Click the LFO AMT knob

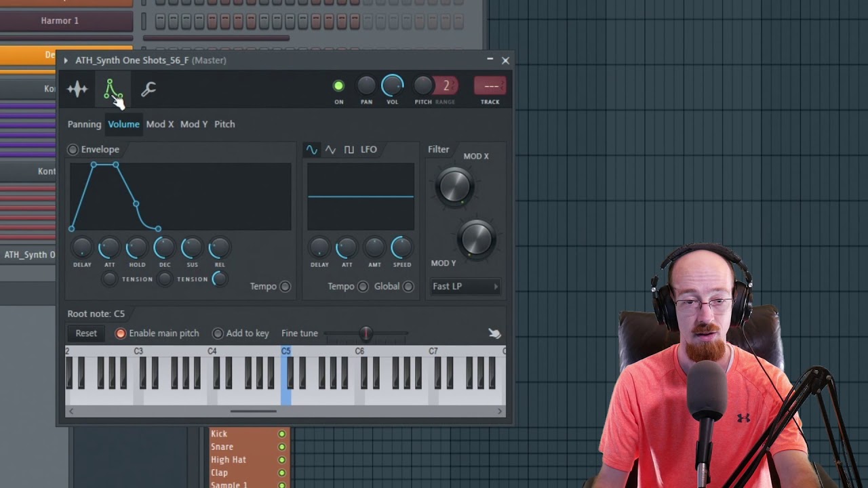[374, 248]
